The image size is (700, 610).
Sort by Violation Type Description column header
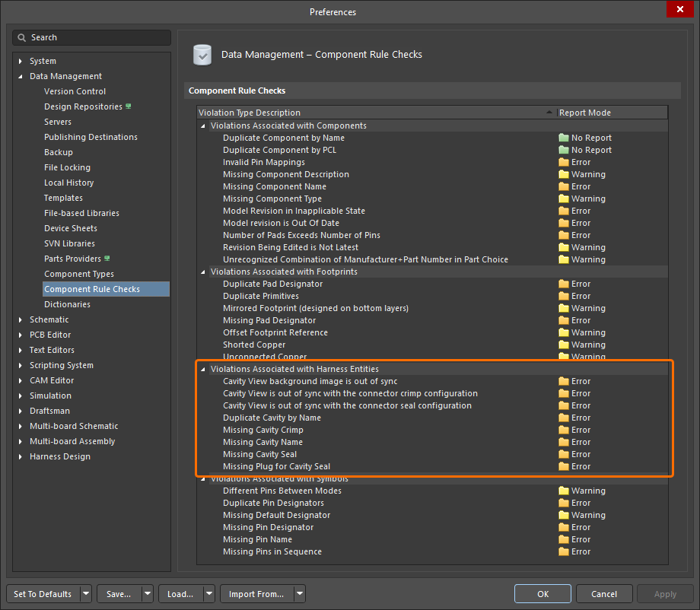pyautogui.click(x=377, y=113)
